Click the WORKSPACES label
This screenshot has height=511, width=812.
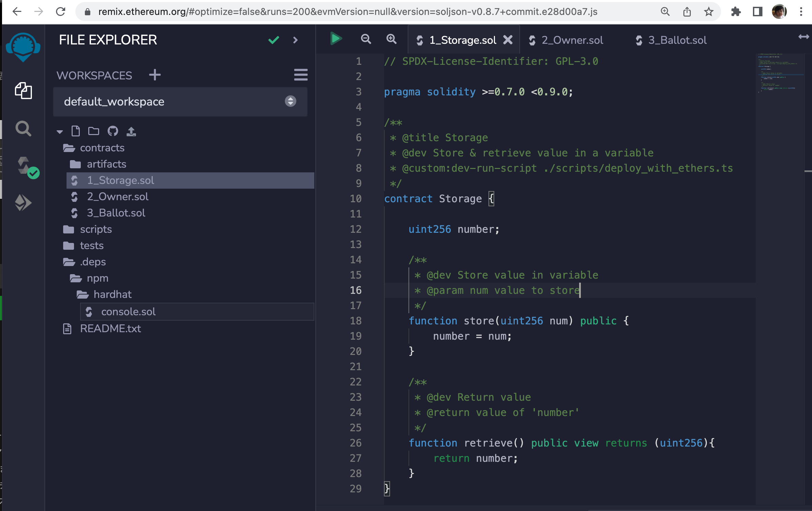(94, 75)
